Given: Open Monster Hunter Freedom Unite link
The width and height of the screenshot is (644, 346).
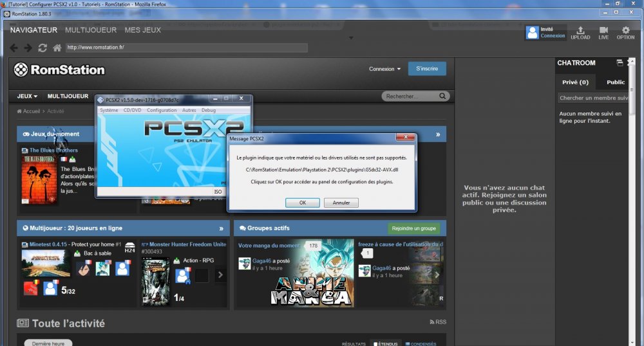Looking at the screenshot, I should pyautogui.click(x=187, y=244).
